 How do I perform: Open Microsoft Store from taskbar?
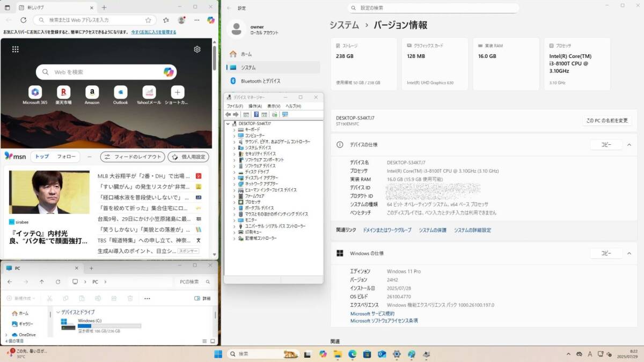pyautogui.click(x=367, y=354)
